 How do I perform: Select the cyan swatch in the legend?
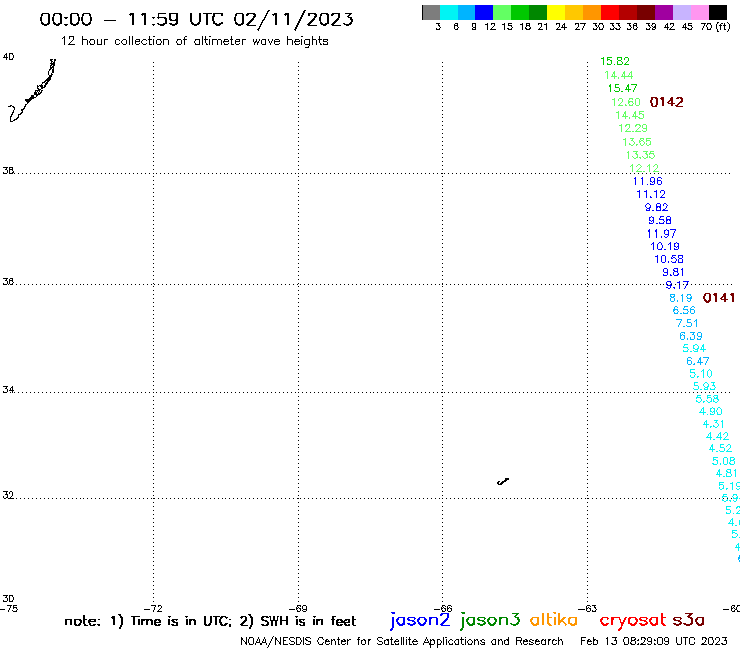pyautogui.click(x=449, y=12)
